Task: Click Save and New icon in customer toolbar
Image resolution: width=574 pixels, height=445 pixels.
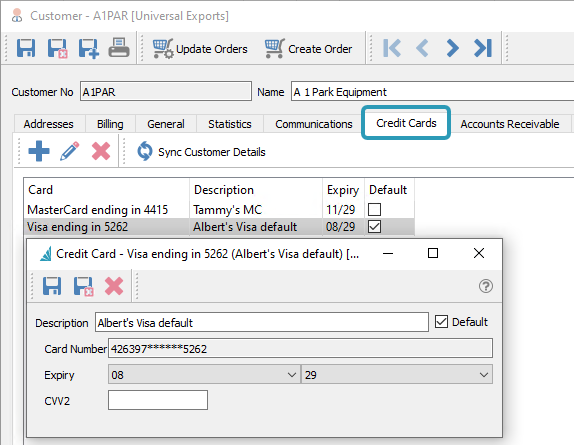Action: [89, 48]
